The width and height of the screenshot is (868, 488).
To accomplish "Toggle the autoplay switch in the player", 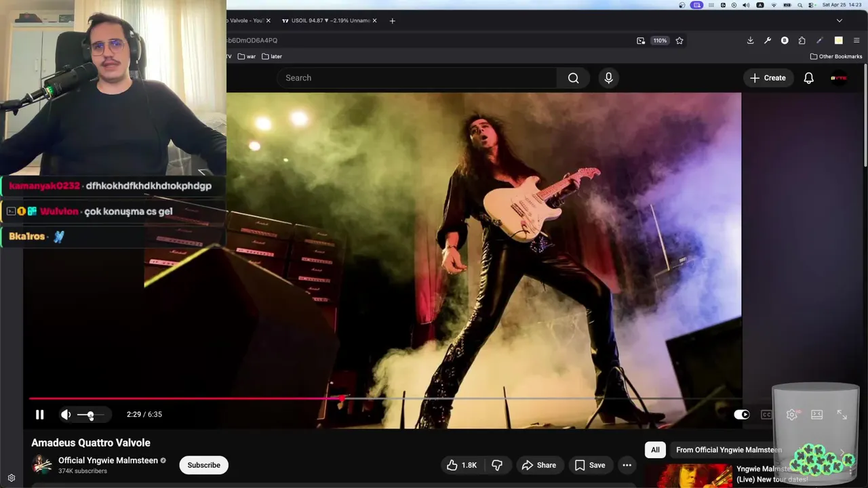I will (742, 414).
